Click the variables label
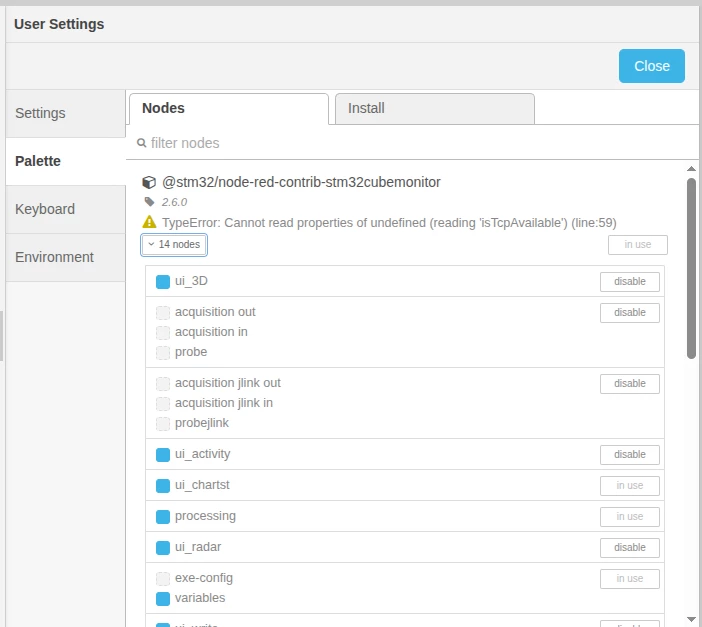Viewport: 702px width, 627px height. point(200,598)
